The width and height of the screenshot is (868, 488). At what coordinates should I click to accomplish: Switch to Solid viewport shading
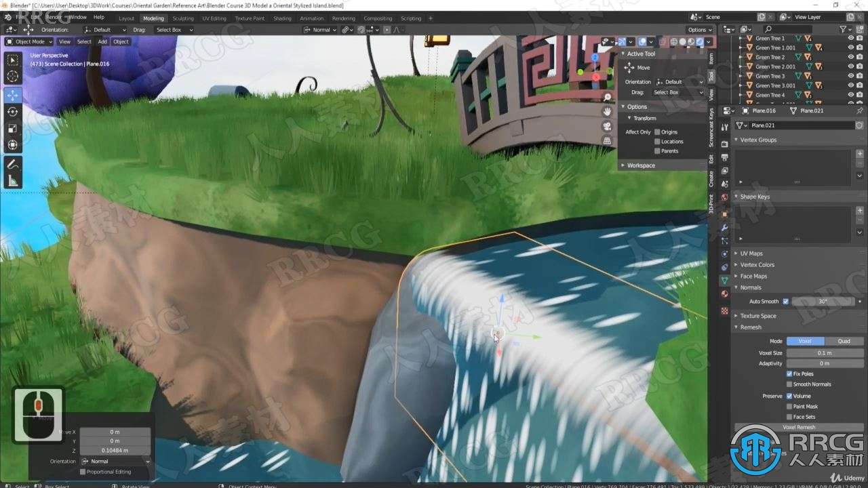point(683,42)
